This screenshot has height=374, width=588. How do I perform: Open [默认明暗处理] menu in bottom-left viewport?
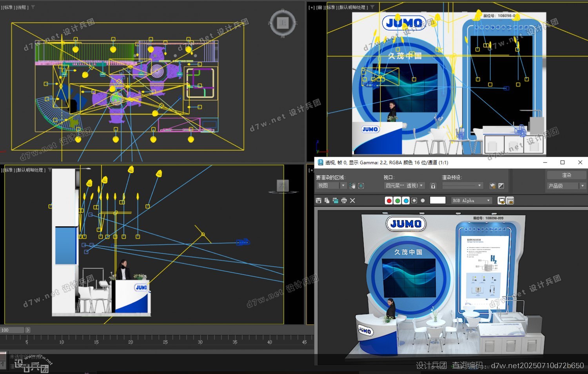click(31, 170)
